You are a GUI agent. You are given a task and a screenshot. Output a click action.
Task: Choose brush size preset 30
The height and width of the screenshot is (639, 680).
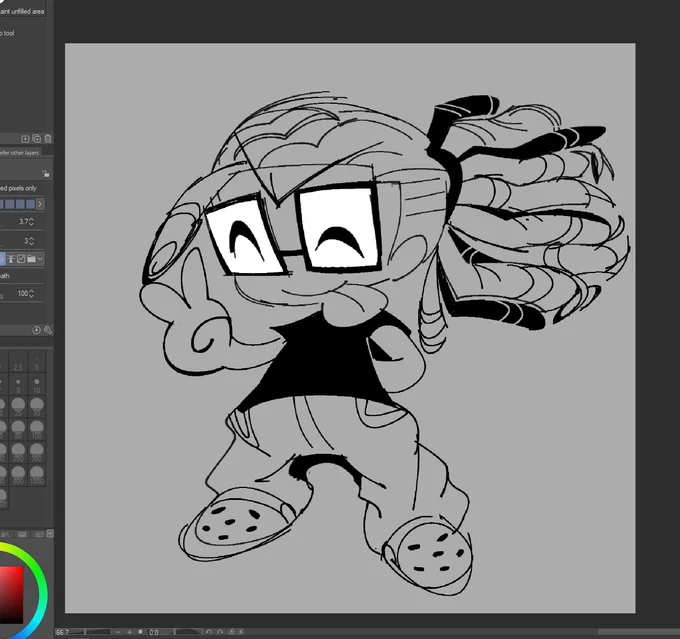coord(36,407)
